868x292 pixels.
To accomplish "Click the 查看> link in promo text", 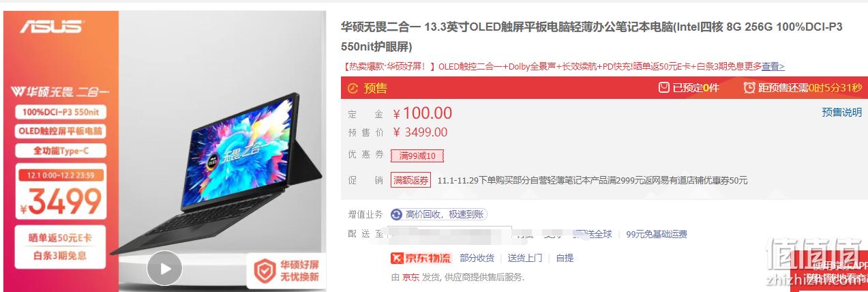I will coord(773,66).
